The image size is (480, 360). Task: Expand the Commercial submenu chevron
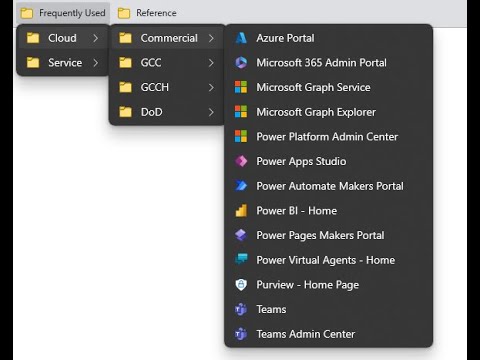(211, 38)
